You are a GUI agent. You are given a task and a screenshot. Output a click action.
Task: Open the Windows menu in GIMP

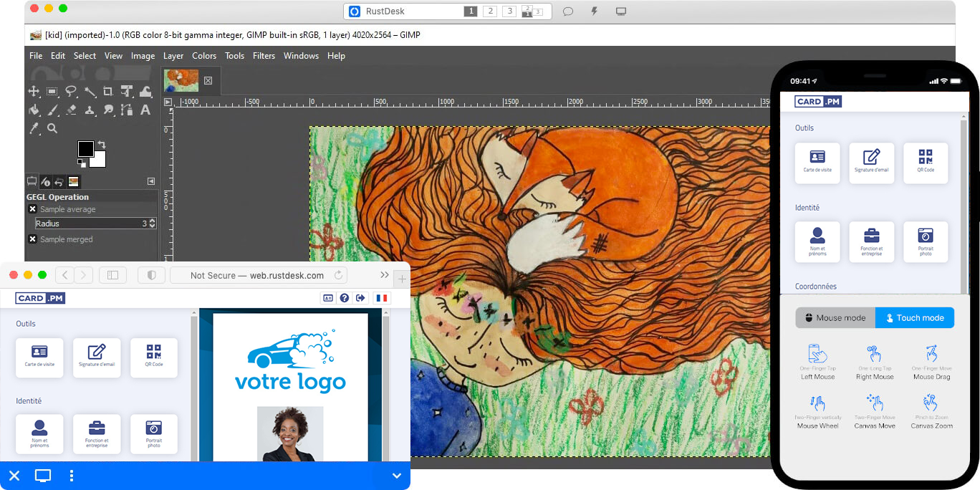coord(301,56)
